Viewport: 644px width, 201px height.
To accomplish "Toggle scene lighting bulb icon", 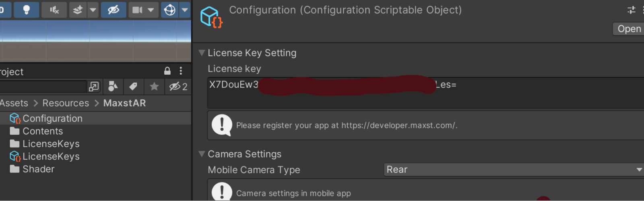I will [x=27, y=10].
